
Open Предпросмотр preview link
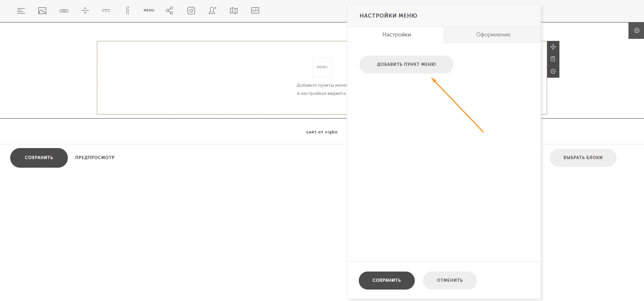pos(95,157)
